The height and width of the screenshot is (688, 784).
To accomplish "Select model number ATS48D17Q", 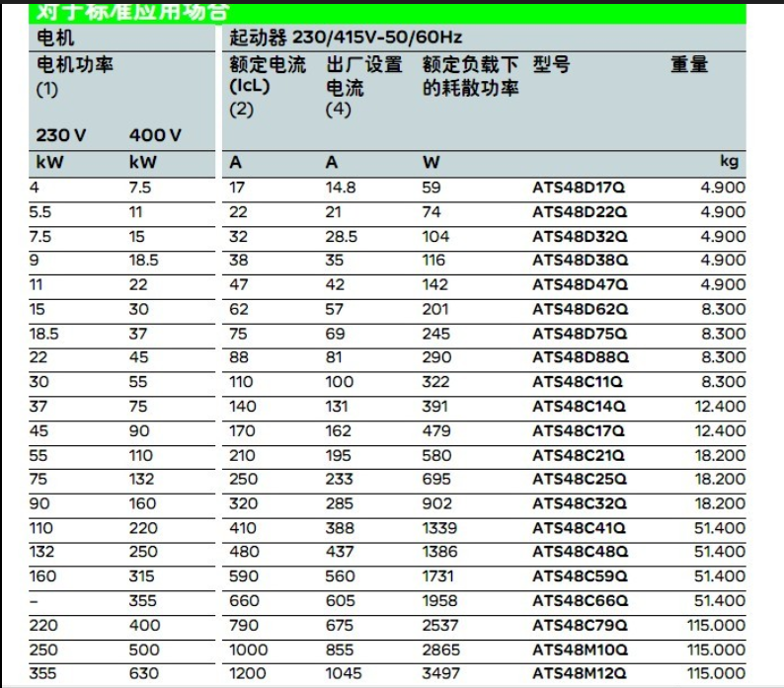I will point(579,188).
